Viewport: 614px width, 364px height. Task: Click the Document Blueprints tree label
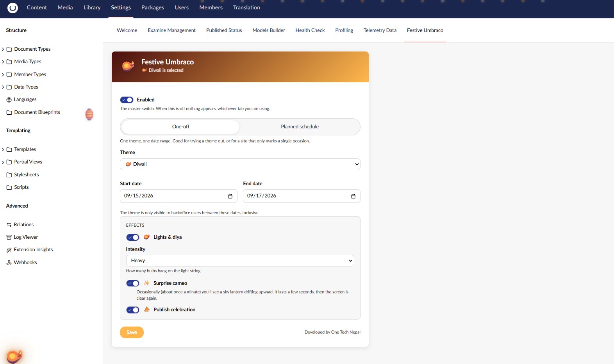[x=37, y=112]
